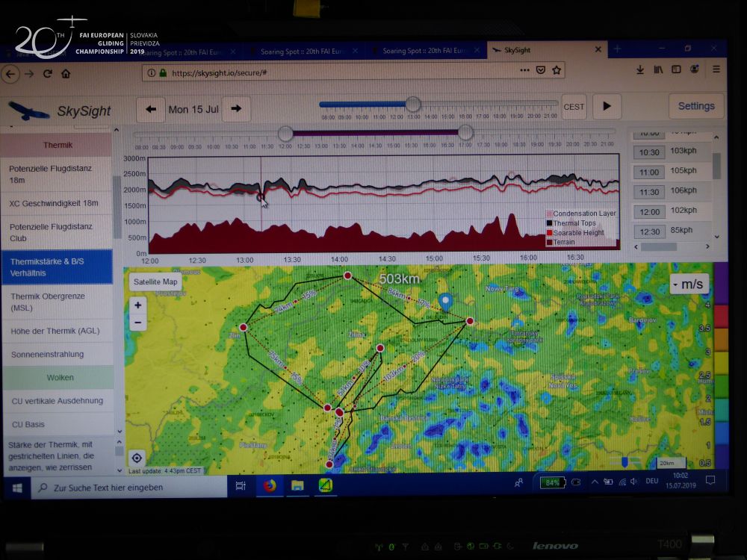
Task: Open Firefox library icon
Action: (x=658, y=69)
